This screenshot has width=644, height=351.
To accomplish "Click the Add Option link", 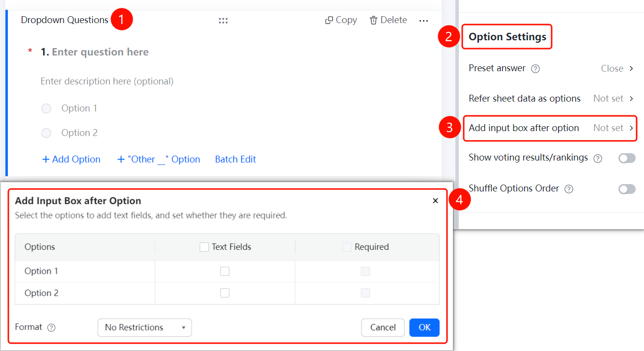I will (x=71, y=160).
